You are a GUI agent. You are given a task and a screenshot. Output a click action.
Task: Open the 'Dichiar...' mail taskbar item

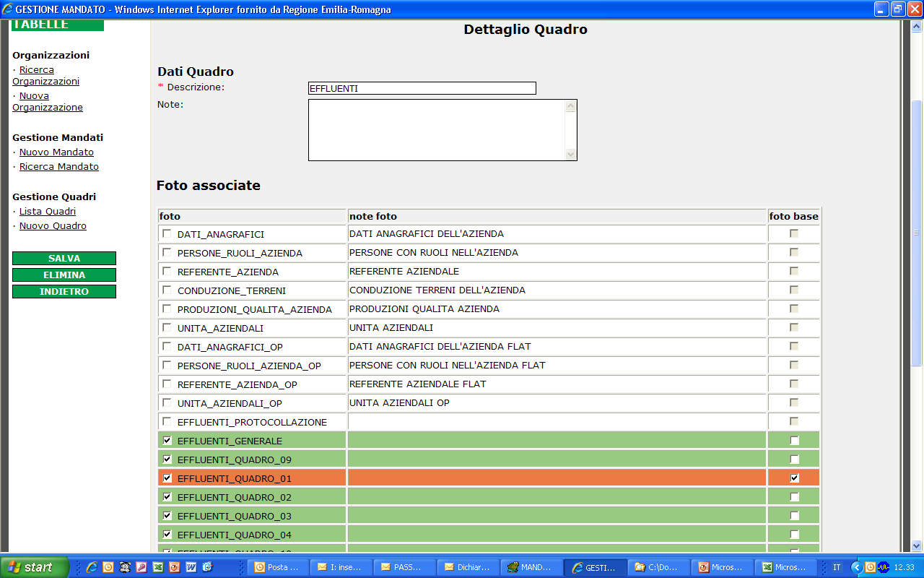tap(468, 567)
